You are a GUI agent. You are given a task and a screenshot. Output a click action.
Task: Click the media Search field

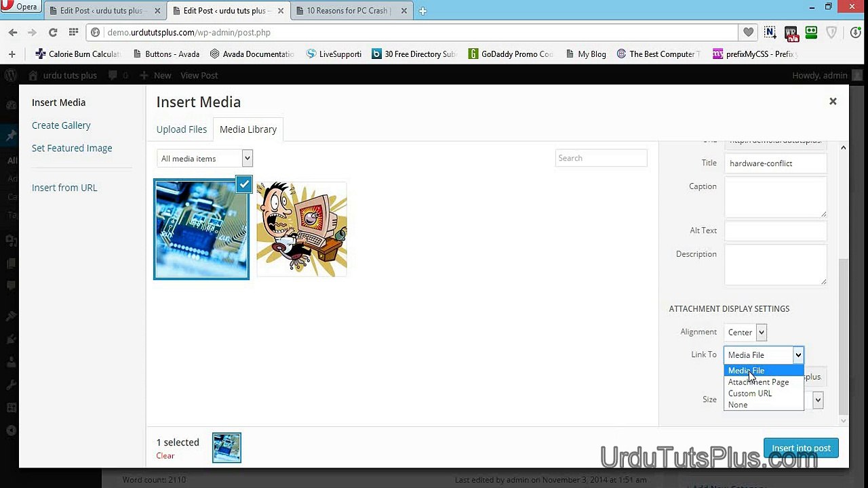(x=601, y=158)
